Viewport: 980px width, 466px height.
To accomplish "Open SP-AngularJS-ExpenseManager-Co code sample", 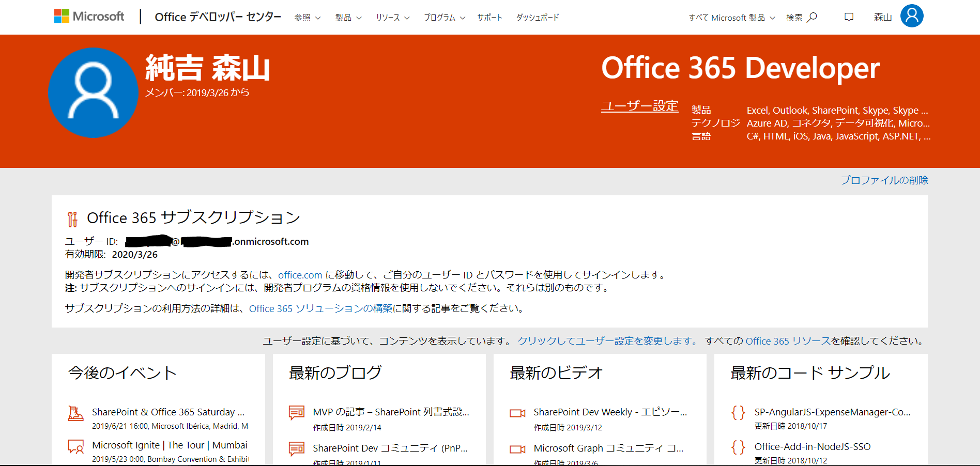I will pyautogui.click(x=832, y=412).
